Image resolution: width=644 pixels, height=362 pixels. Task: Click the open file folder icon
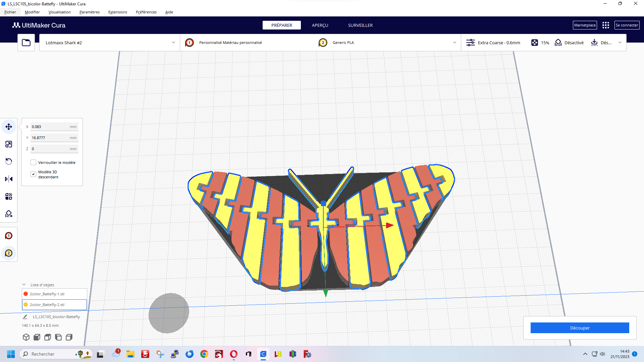click(26, 43)
